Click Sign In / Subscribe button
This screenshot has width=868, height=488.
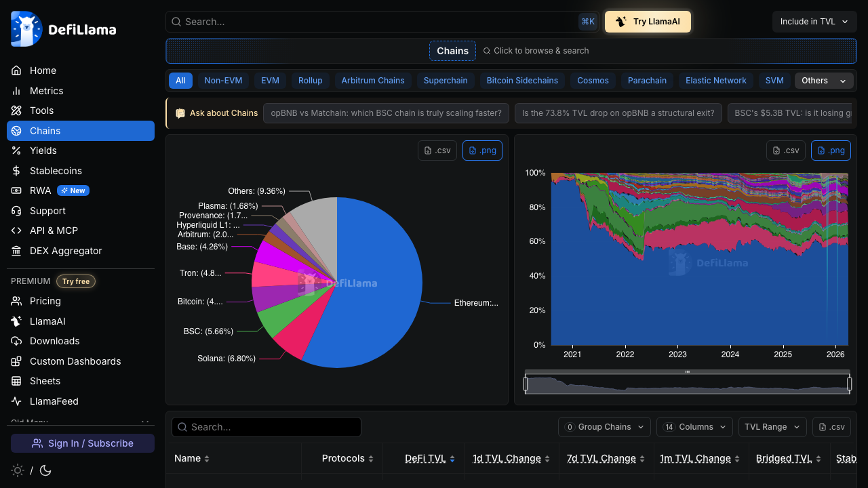coord(83,443)
